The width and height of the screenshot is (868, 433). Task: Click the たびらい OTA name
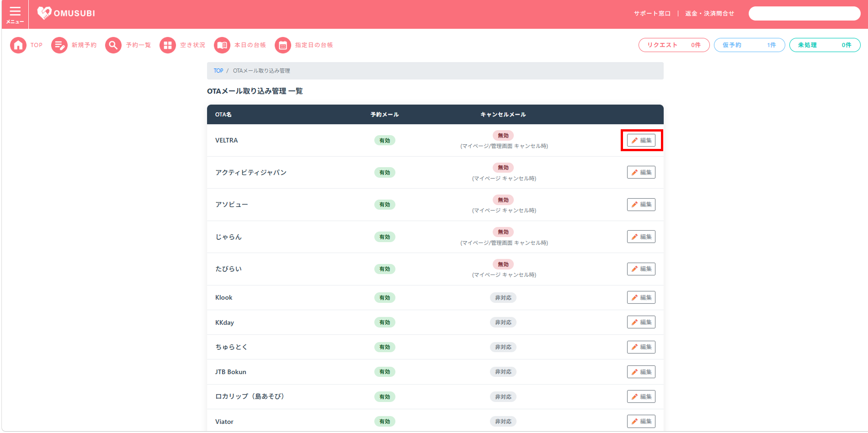pyautogui.click(x=229, y=269)
